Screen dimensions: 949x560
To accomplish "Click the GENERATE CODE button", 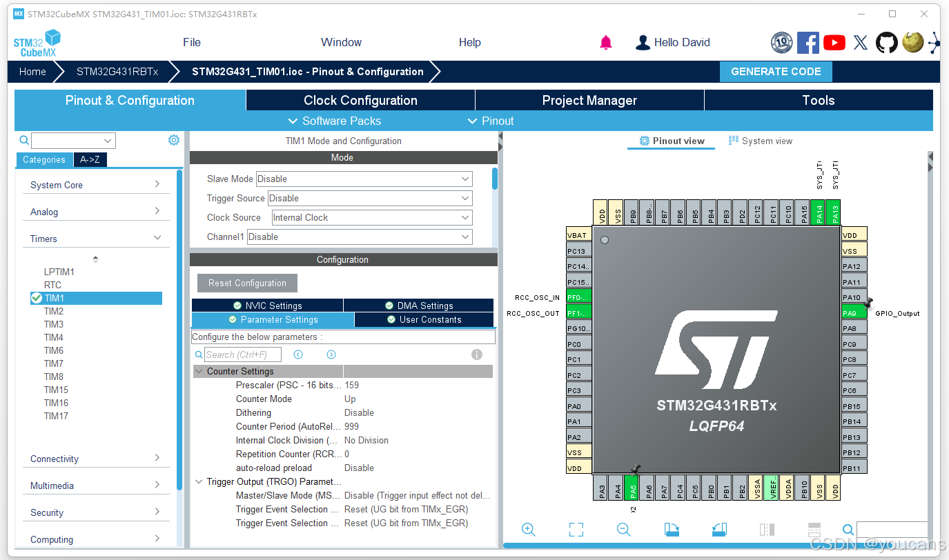I will (776, 72).
